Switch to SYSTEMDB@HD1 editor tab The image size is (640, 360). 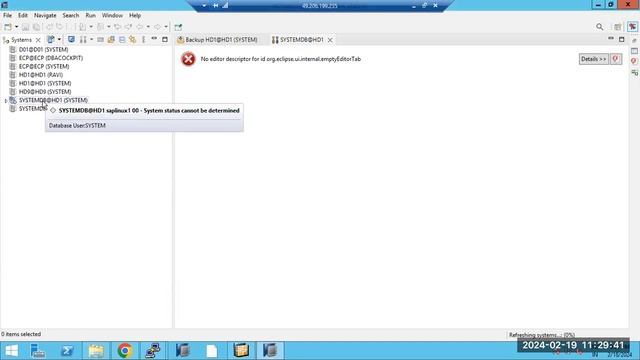click(298, 40)
